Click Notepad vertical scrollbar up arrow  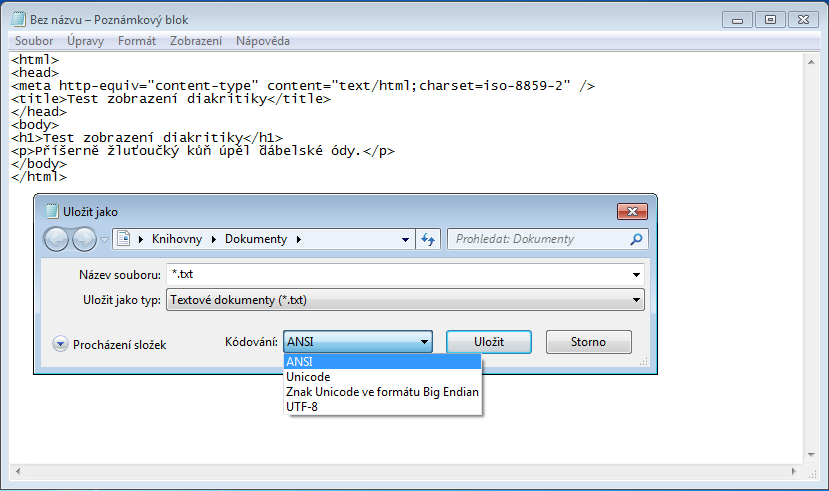tap(811, 62)
